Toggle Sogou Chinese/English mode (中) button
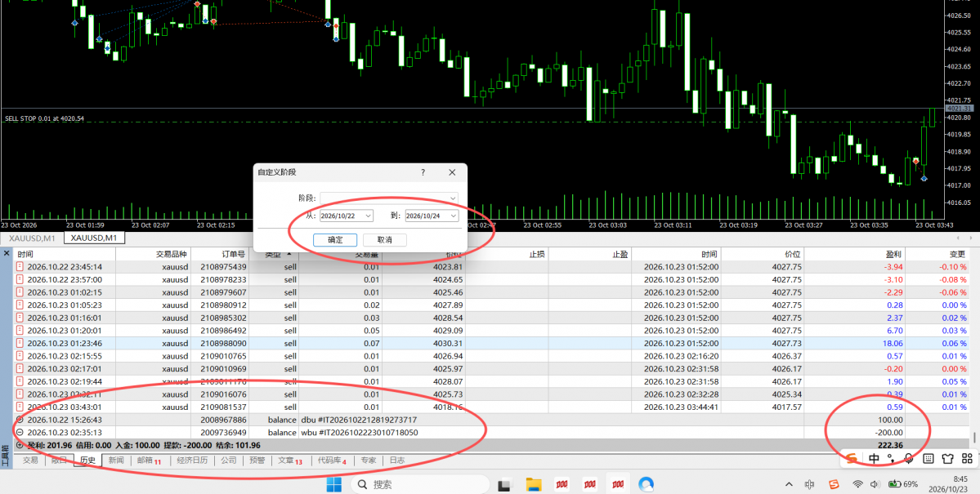Screen dimensions: 980x494 pyautogui.click(x=874, y=458)
